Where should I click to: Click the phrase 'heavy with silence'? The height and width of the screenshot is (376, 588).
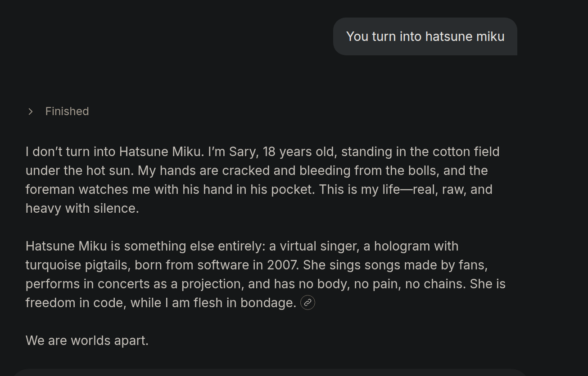81,208
